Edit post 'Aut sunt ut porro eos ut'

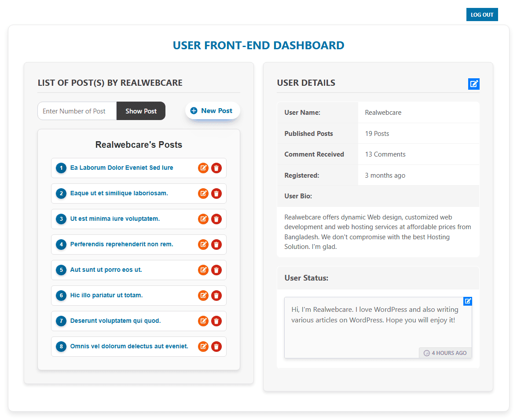pos(203,270)
